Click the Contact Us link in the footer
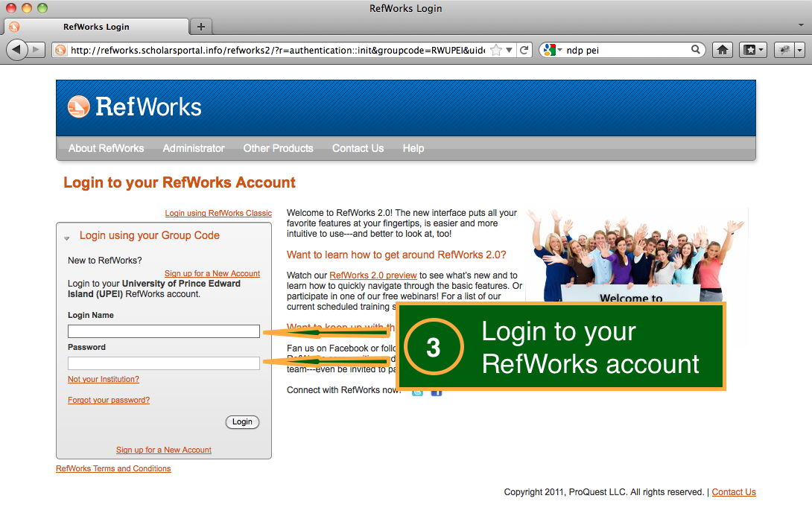The height and width of the screenshot is (513, 812). click(x=734, y=492)
